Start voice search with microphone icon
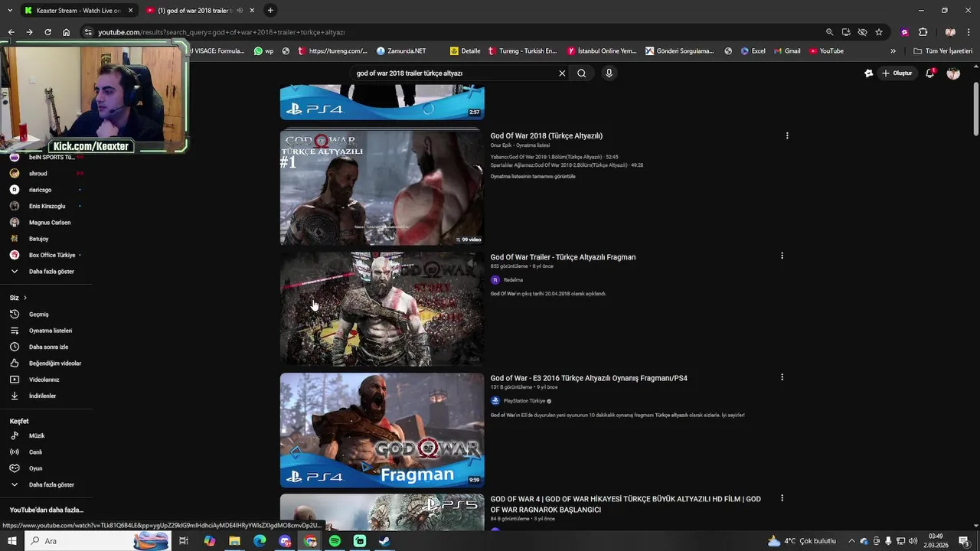 609,73
